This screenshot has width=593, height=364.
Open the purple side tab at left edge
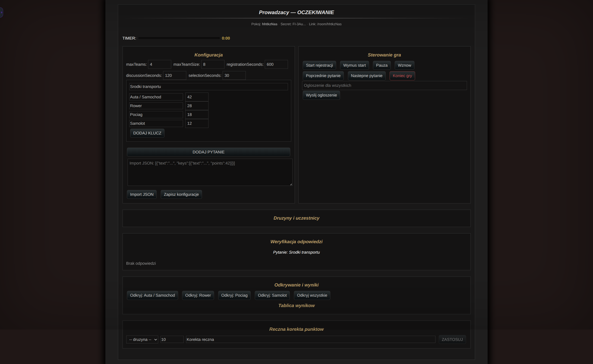click(x=1, y=12)
